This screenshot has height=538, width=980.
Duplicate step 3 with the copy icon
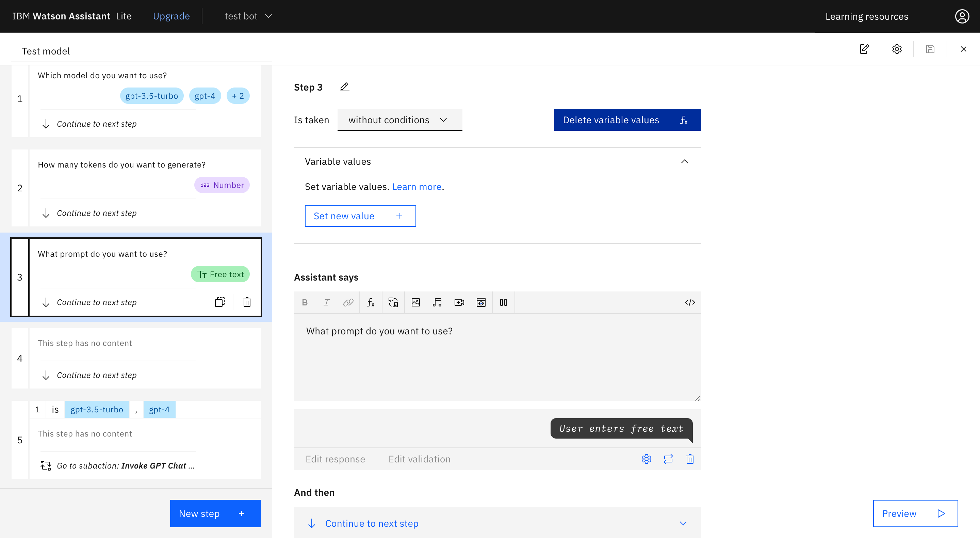click(x=220, y=302)
